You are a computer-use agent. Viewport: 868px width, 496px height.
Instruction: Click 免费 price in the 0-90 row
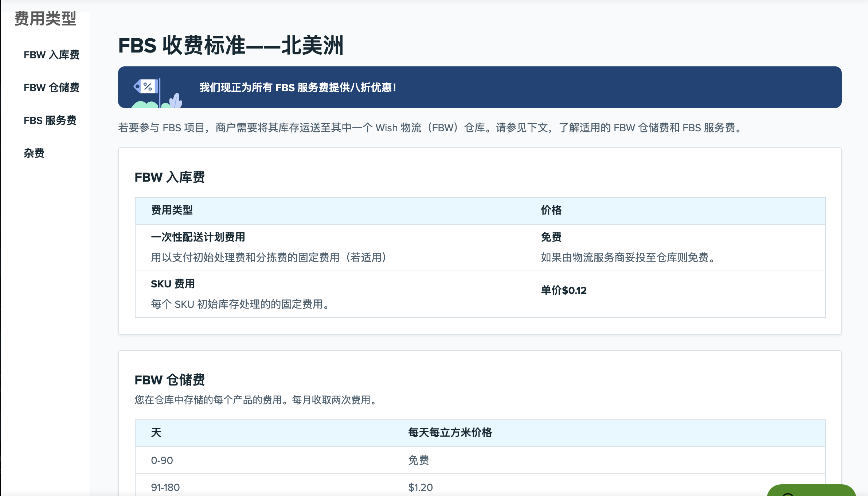[x=418, y=460]
